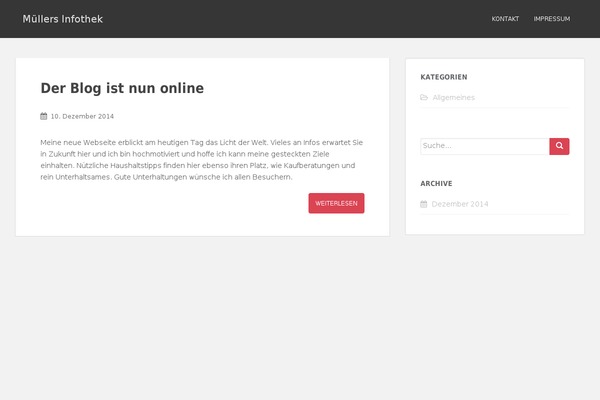Select the Archive widget heading
The height and width of the screenshot is (400, 600).
[x=436, y=183]
